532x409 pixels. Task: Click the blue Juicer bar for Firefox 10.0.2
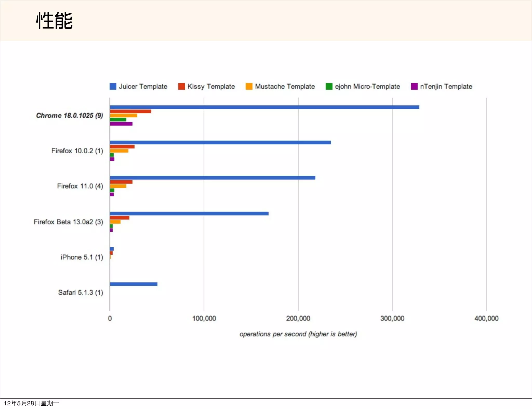[x=220, y=142]
